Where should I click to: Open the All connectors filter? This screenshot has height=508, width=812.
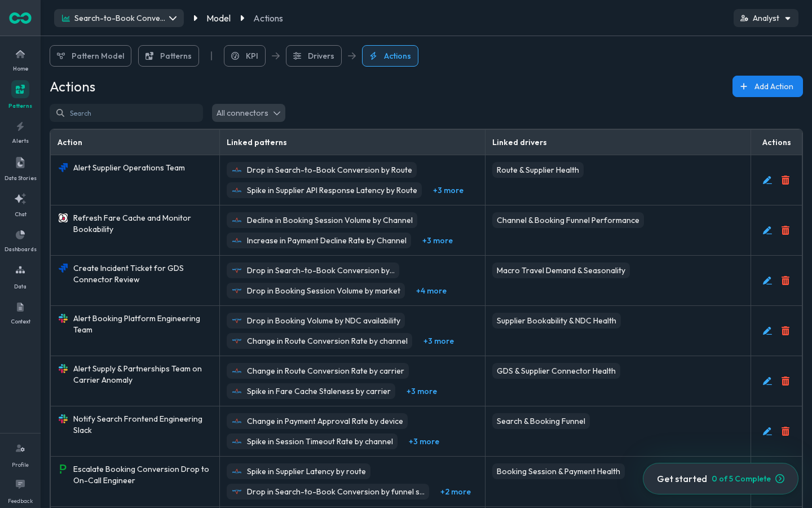(249, 113)
